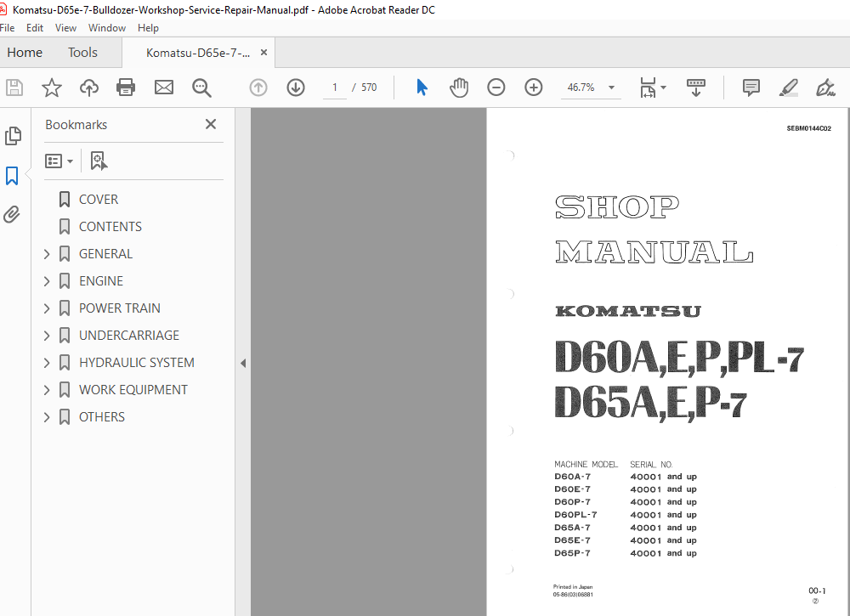Select the Komatsu-D65e-7 document tab
This screenshot has width=850, height=616.
pyautogui.click(x=198, y=53)
